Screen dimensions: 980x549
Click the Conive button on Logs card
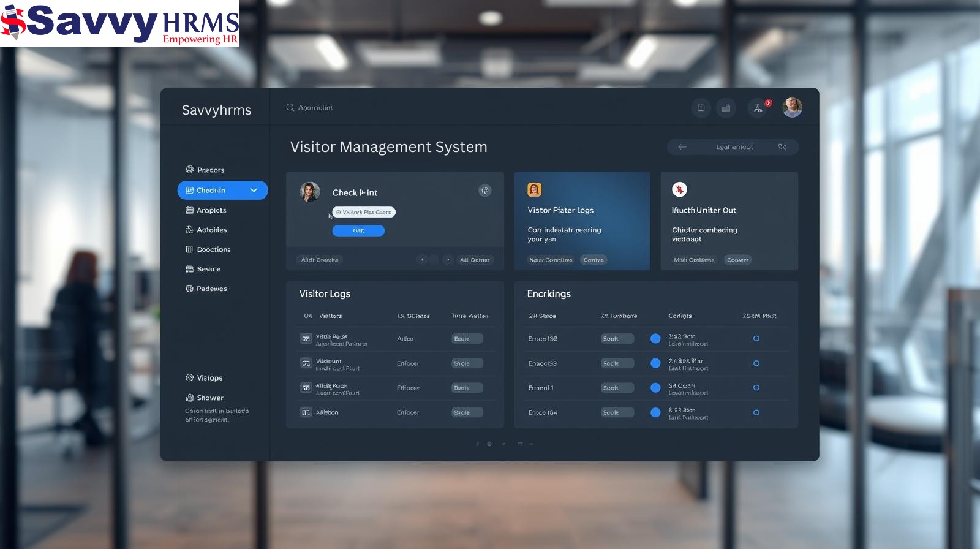point(593,260)
